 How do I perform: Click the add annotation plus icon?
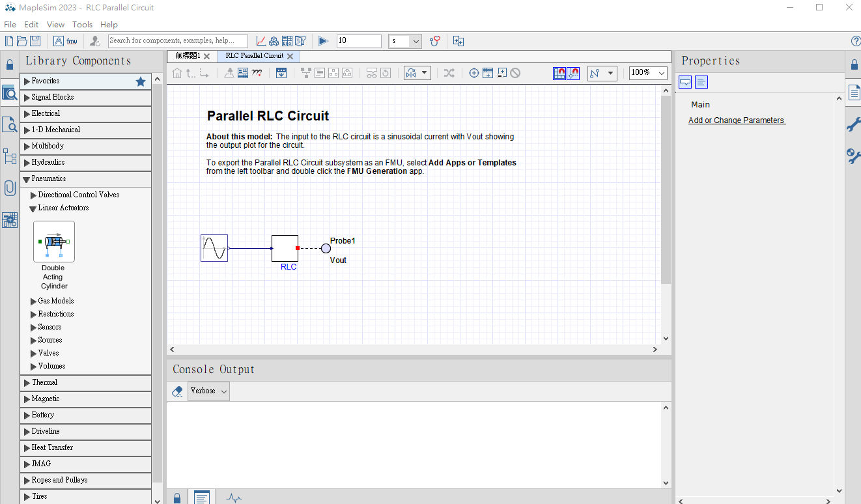pyautogui.click(x=502, y=73)
